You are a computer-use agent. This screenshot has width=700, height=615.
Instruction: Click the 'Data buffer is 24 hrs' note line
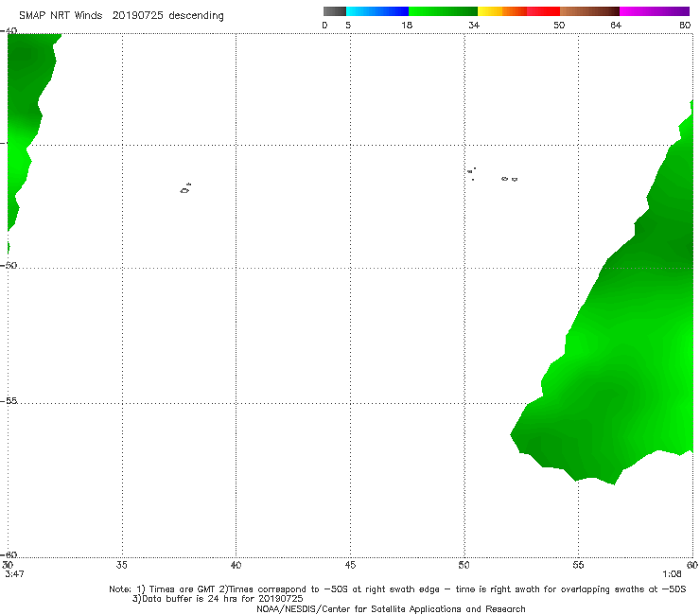click(x=218, y=599)
